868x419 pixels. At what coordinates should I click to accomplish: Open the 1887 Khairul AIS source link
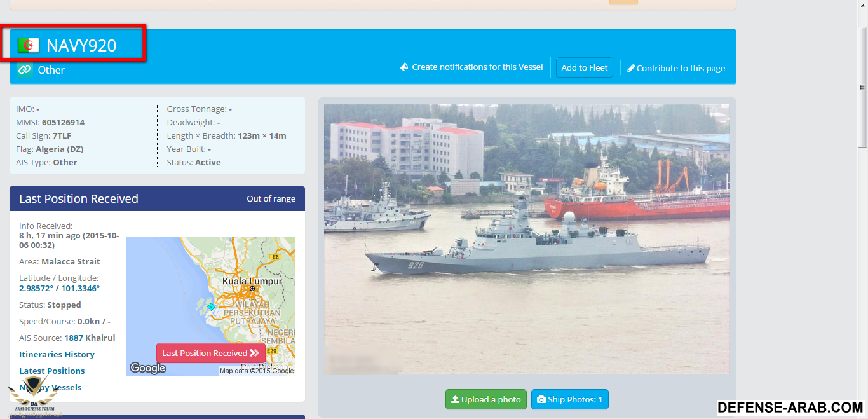pos(90,338)
